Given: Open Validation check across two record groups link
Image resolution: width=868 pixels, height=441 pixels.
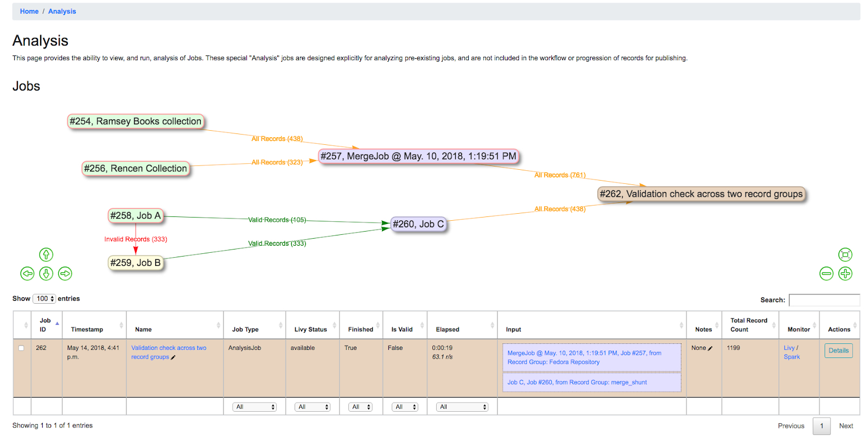Looking at the screenshot, I should tap(168, 353).
